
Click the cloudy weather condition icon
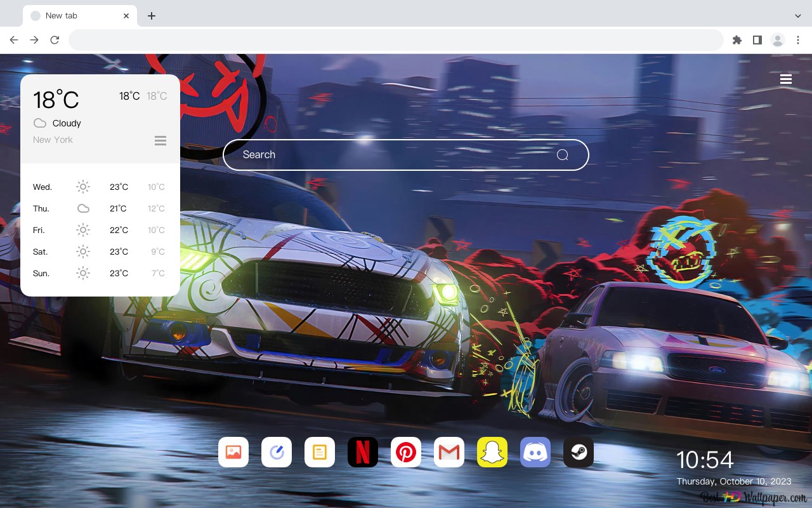point(39,123)
